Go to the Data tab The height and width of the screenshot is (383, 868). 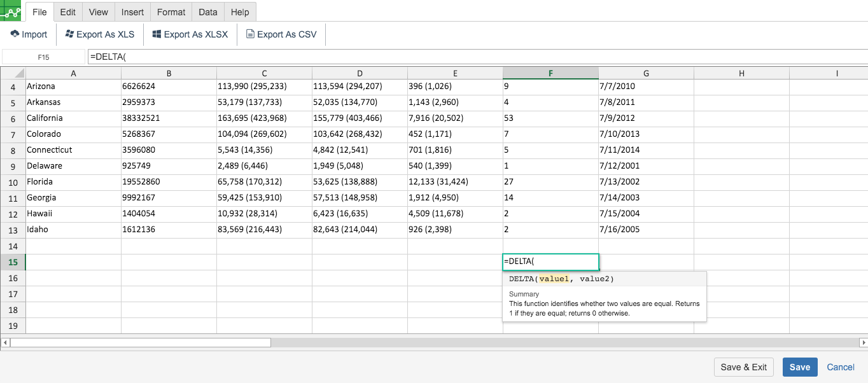(207, 12)
